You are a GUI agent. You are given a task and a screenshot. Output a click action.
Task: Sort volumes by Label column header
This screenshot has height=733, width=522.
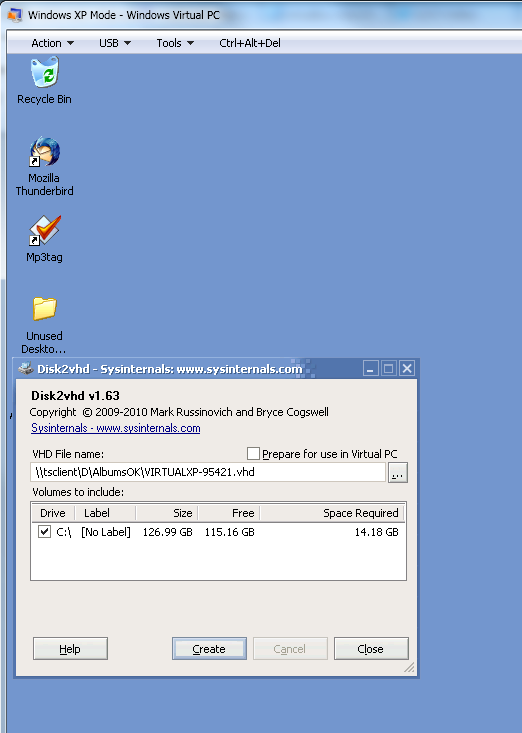click(105, 513)
